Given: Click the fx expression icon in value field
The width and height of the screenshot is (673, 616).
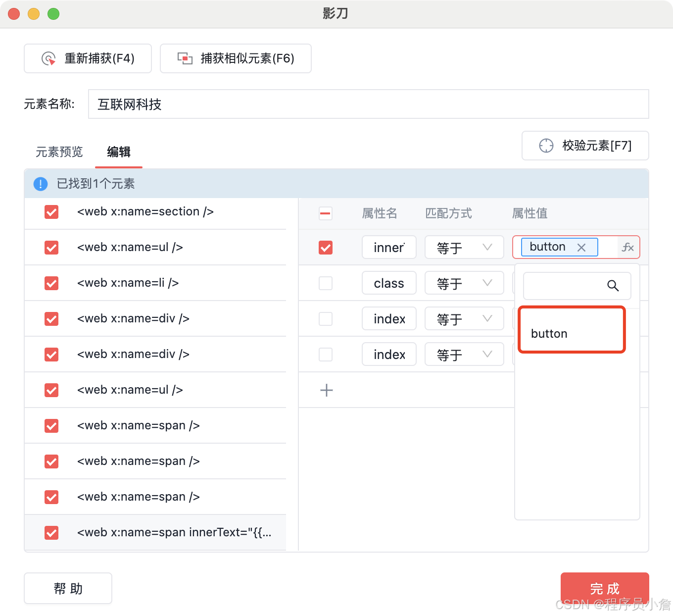Looking at the screenshot, I should click(628, 247).
